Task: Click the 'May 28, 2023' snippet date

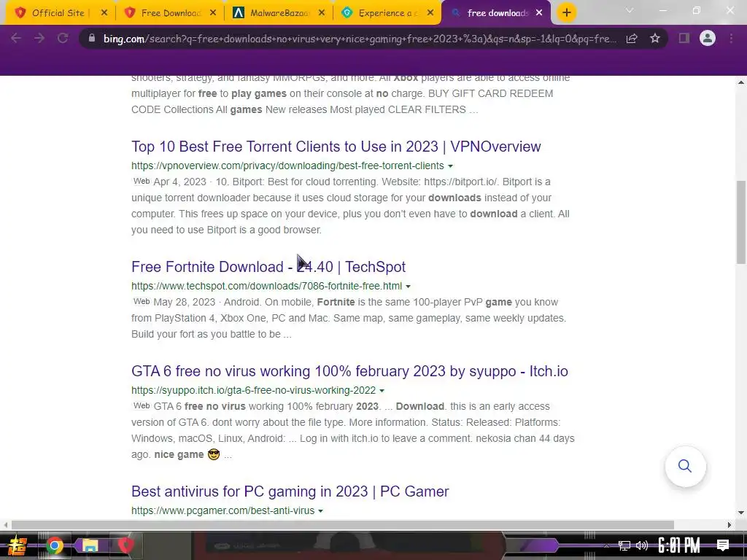Action: [x=185, y=303]
